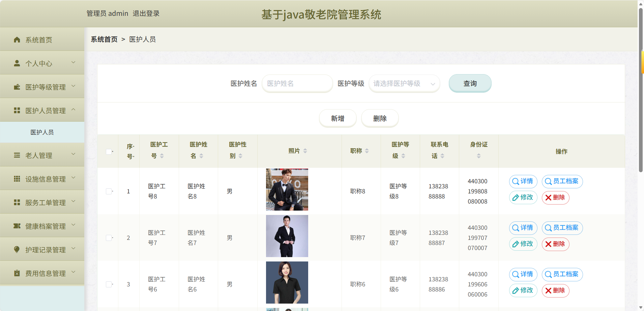The width and height of the screenshot is (644, 311).
Task: Tick the checkbox for row 医护工号8
Action: [x=109, y=191]
